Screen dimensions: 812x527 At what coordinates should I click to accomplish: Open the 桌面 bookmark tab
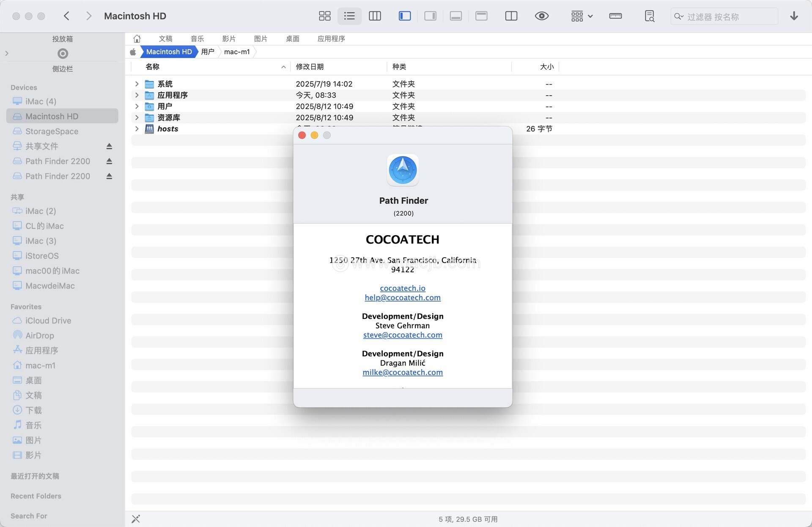pyautogui.click(x=292, y=38)
